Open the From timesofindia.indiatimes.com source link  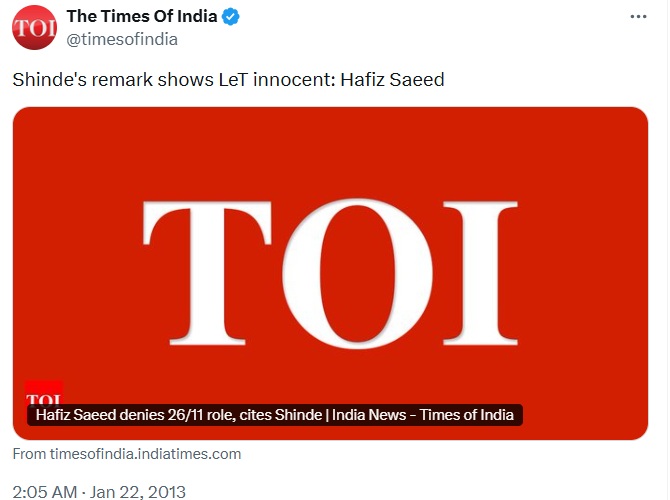pyautogui.click(x=127, y=454)
